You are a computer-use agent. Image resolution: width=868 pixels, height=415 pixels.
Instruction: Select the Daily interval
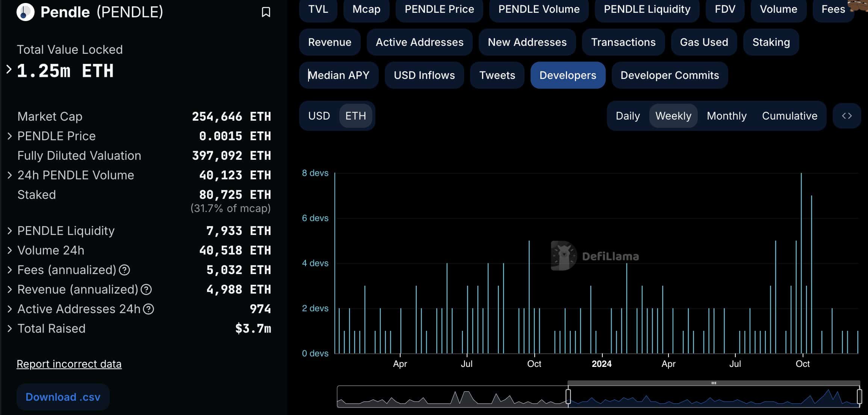pos(628,116)
